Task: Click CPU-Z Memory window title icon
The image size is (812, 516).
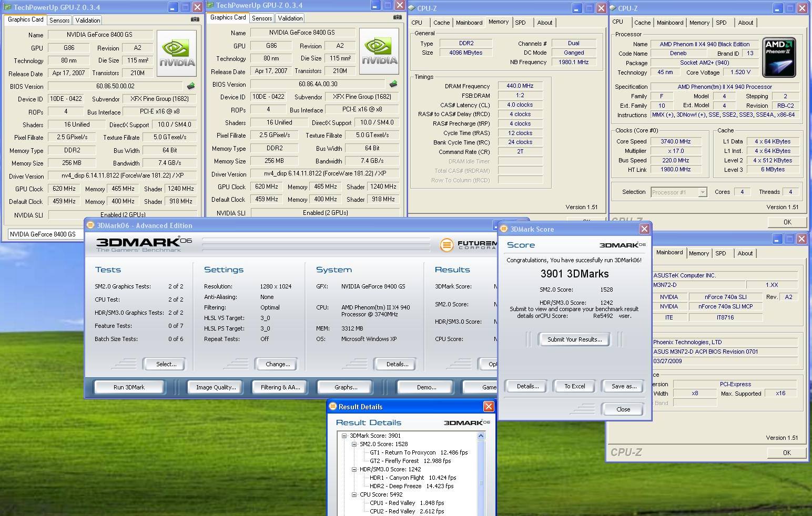Action: 412,8
